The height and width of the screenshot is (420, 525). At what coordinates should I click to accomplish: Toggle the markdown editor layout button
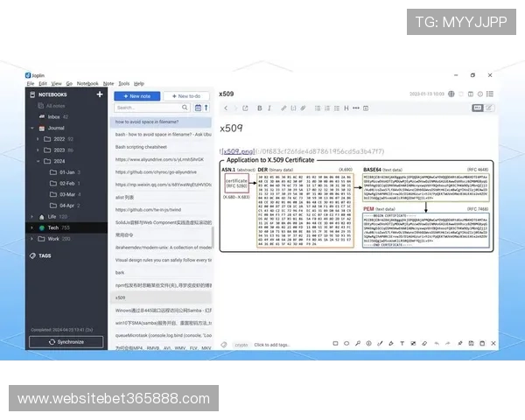pyautogui.click(x=478, y=108)
